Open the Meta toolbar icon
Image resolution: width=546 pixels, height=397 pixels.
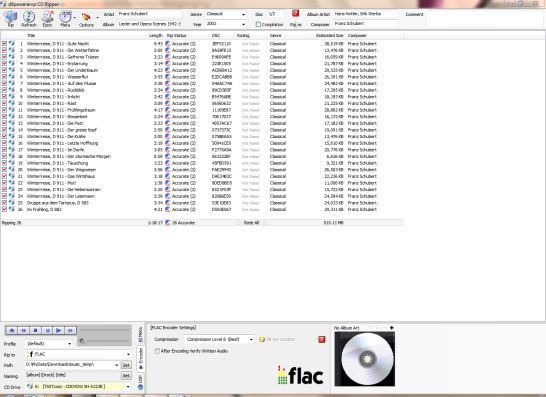[x=65, y=18]
